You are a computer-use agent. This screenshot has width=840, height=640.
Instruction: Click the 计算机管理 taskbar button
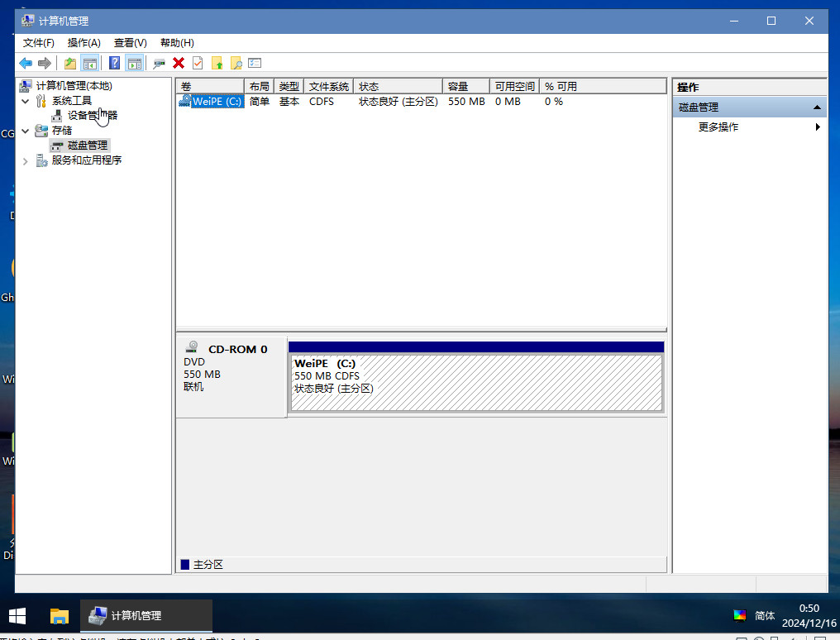tap(146, 616)
